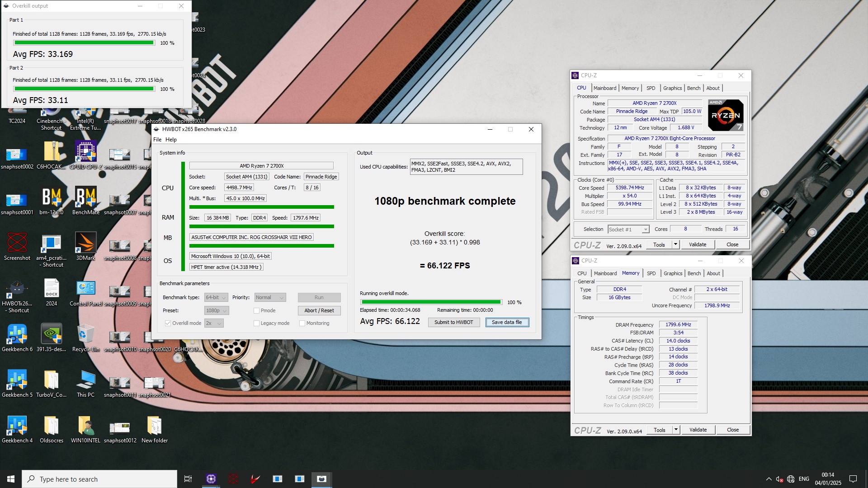Launch 3DMark desktop shortcut

coord(86,247)
